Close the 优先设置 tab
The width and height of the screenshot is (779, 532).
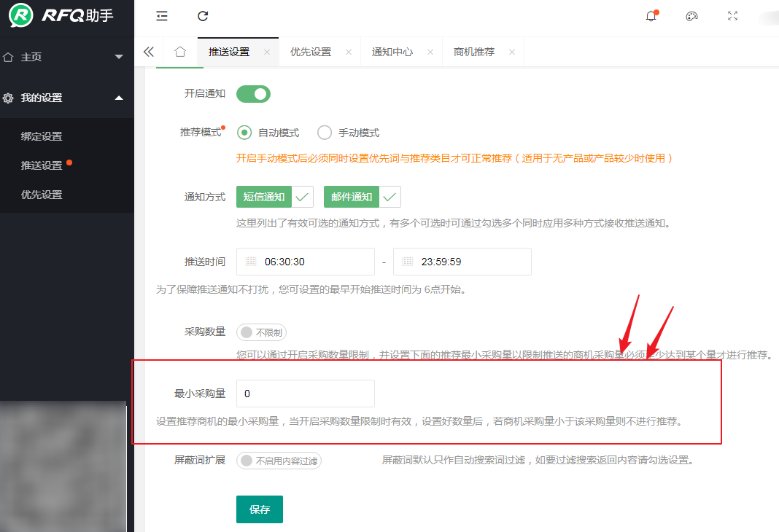[349, 52]
